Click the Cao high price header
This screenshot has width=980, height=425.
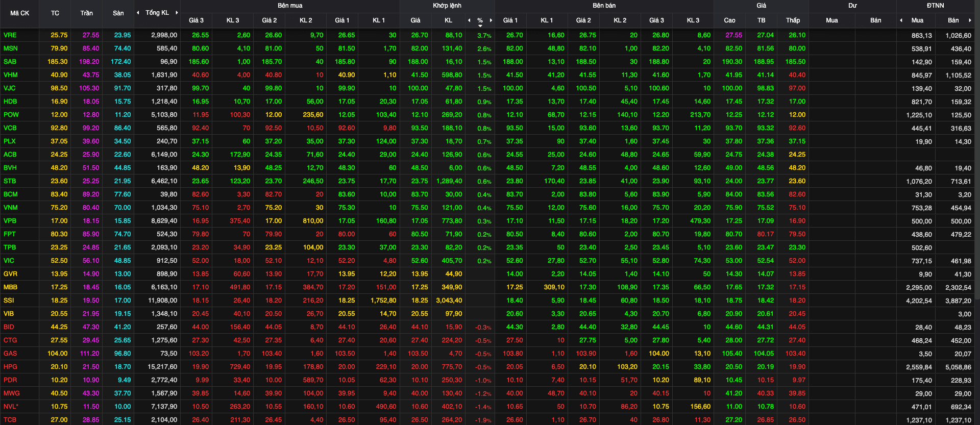pyautogui.click(x=730, y=20)
